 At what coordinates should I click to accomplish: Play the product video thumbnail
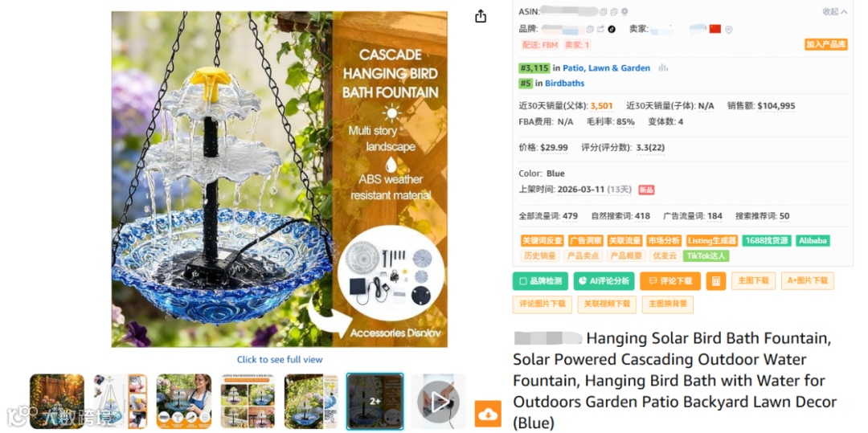click(x=439, y=402)
